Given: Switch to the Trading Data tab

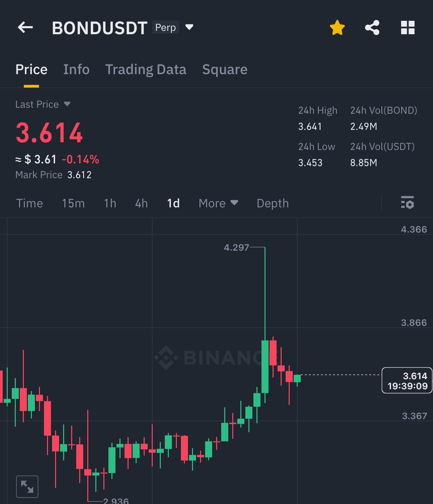Looking at the screenshot, I should click(x=146, y=69).
